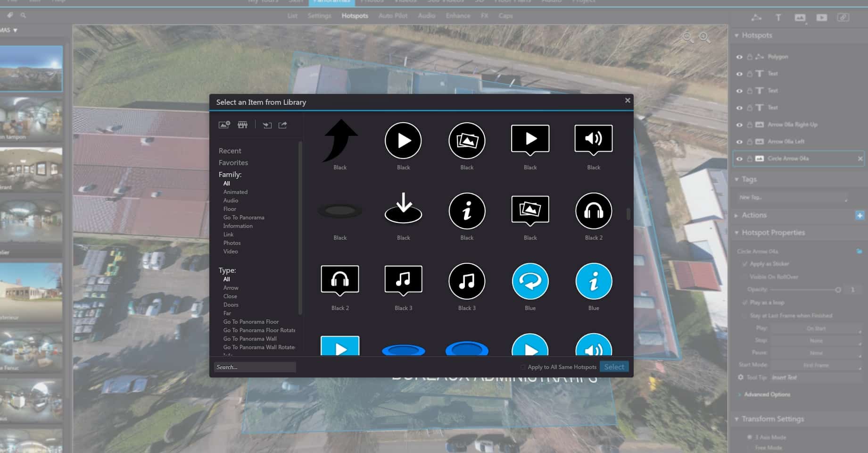The width and height of the screenshot is (868, 453).
Task: Filter library by Animated family
Action: click(x=235, y=192)
